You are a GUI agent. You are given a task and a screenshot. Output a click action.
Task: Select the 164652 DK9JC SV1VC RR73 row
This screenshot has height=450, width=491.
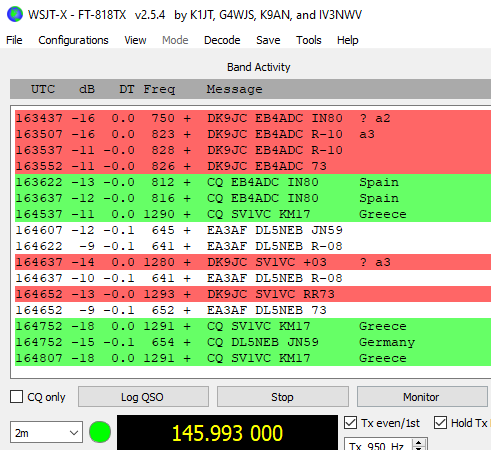pos(253,294)
